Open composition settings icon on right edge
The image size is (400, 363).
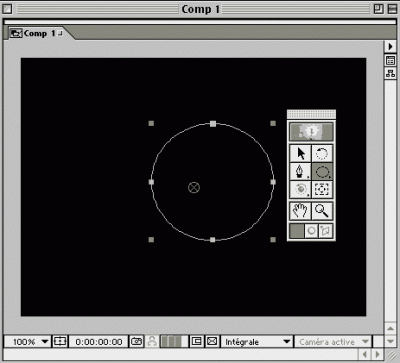(x=390, y=60)
